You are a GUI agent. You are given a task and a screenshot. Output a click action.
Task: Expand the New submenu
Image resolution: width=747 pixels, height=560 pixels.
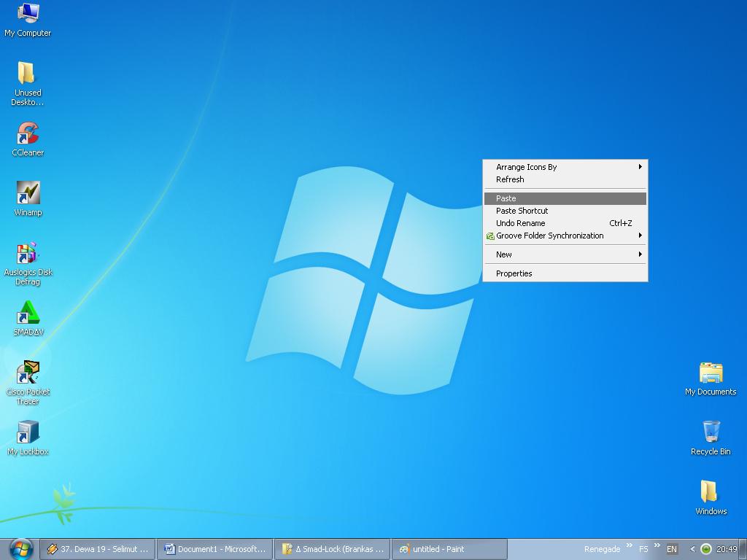click(565, 254)
